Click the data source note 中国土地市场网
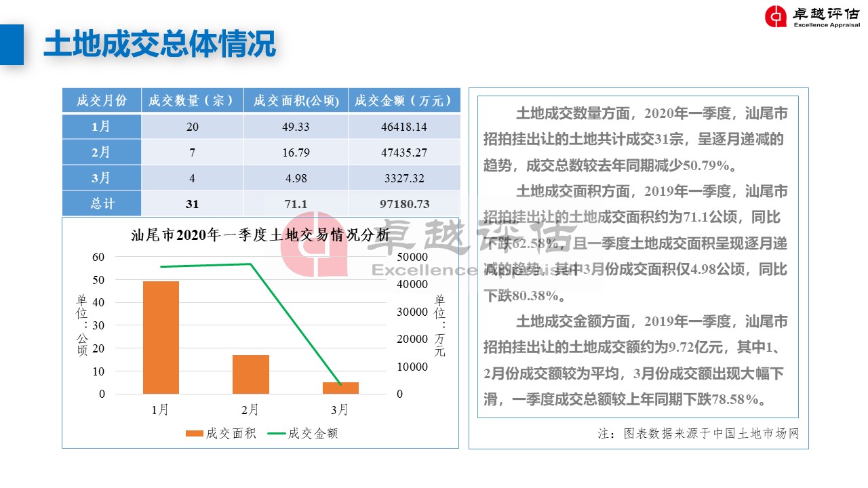Screen dimensions: 868x488 [x=698, y=434]
